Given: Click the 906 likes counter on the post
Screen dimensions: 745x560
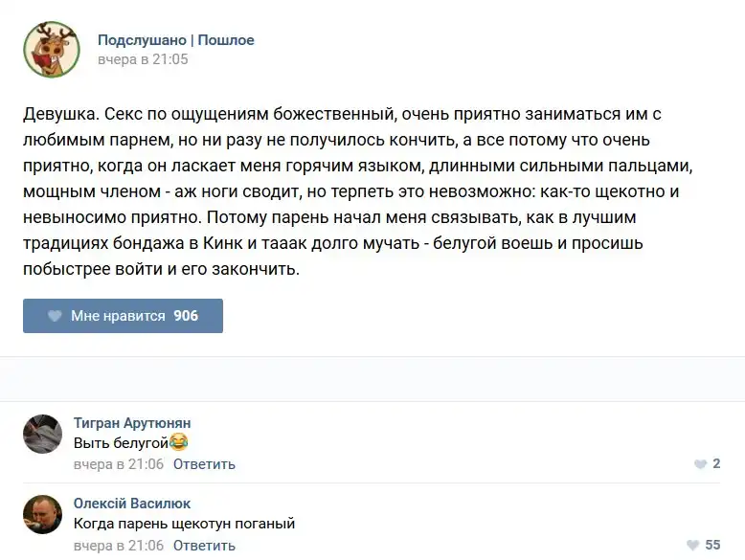Looking at the screenshot, I should click(x=186, y=316).
